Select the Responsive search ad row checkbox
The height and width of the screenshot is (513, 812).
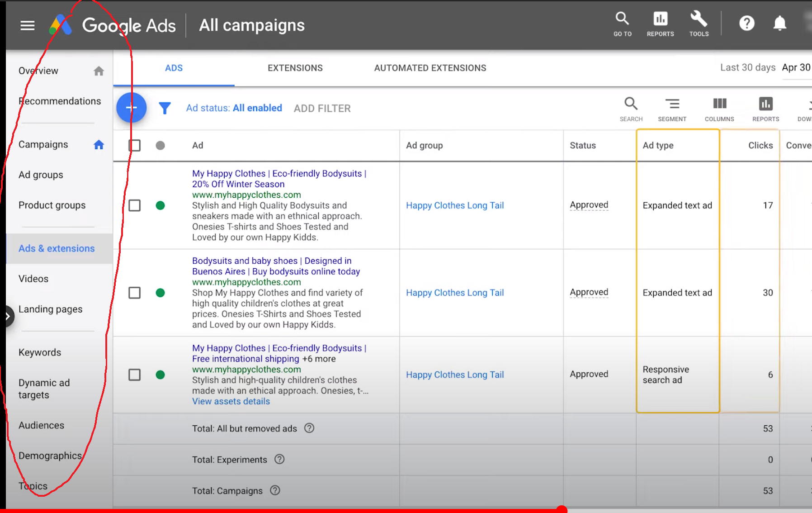134,375
